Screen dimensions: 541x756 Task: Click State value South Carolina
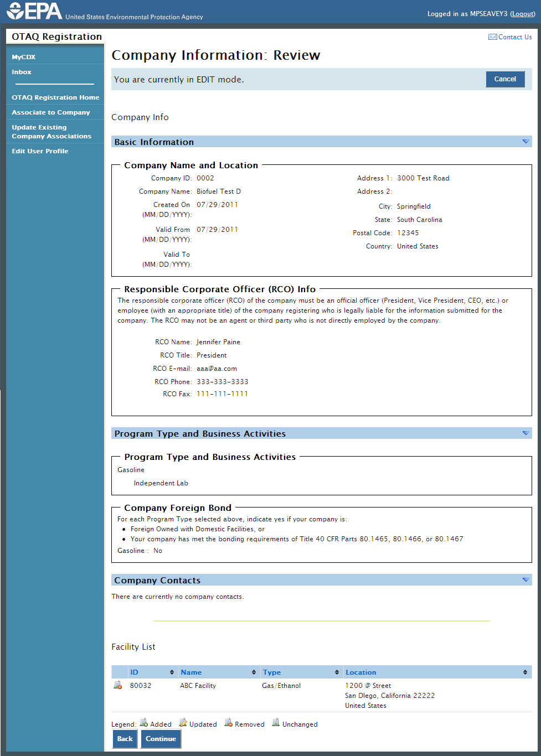click(x=420, y=220)
